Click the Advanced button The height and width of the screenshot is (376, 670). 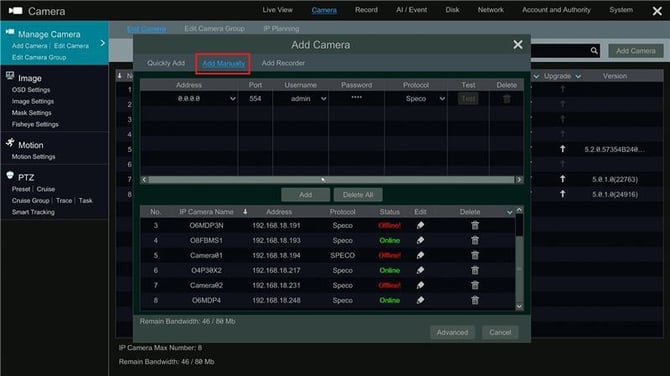pyautogui.click(x=452, y=332)
